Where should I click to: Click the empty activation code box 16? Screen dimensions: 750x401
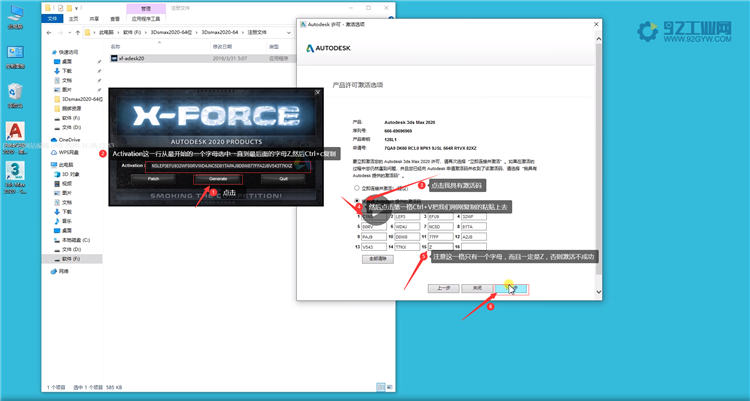(x=474, y=247)
